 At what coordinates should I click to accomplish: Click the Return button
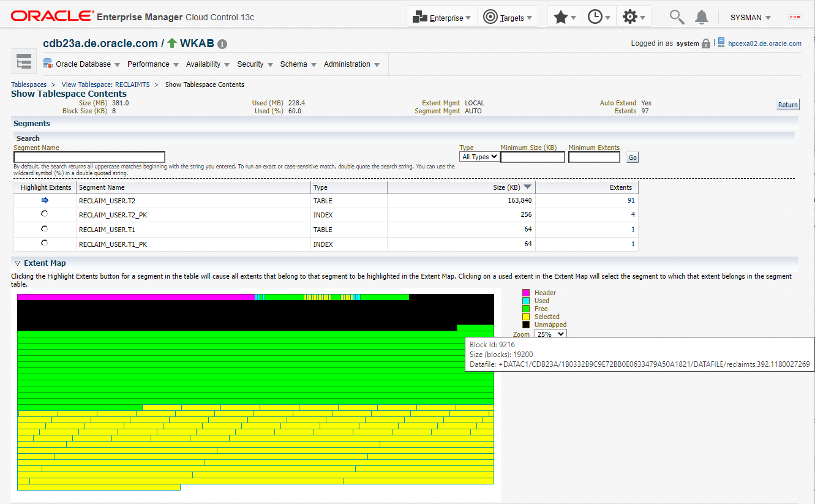[787, 105]
